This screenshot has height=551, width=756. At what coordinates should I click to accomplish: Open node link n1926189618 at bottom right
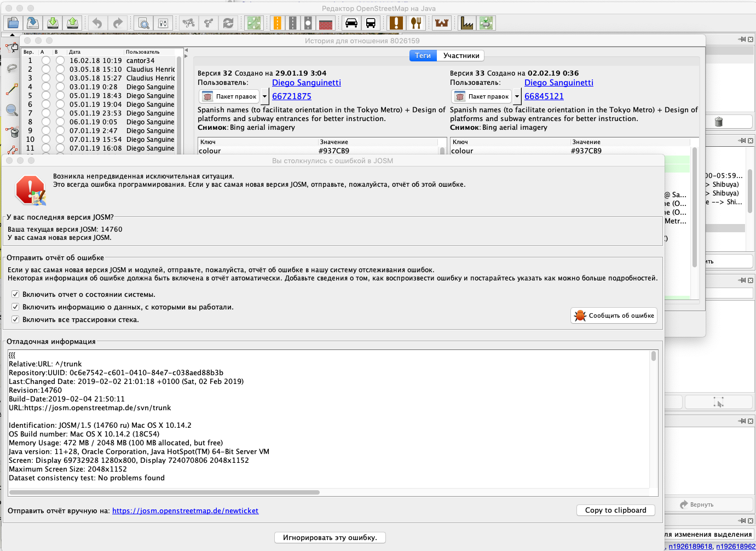pos(690,546)
